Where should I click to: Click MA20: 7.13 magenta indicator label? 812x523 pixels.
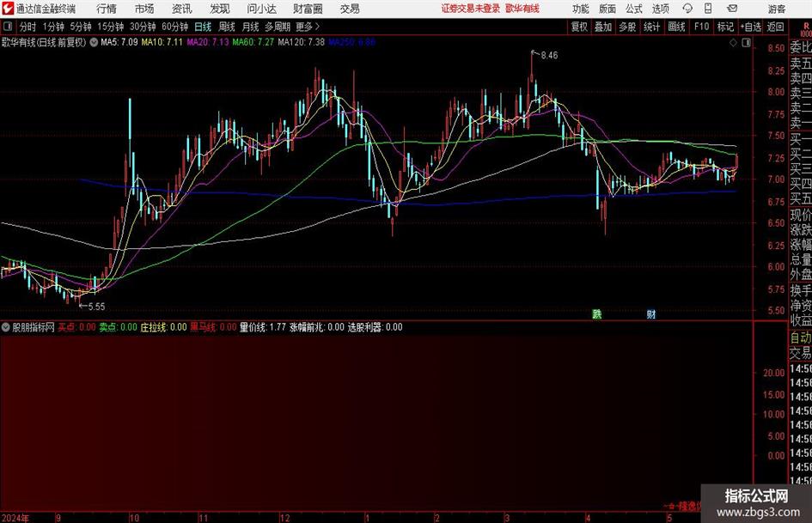pyautogui.click(x=208, y=42)
